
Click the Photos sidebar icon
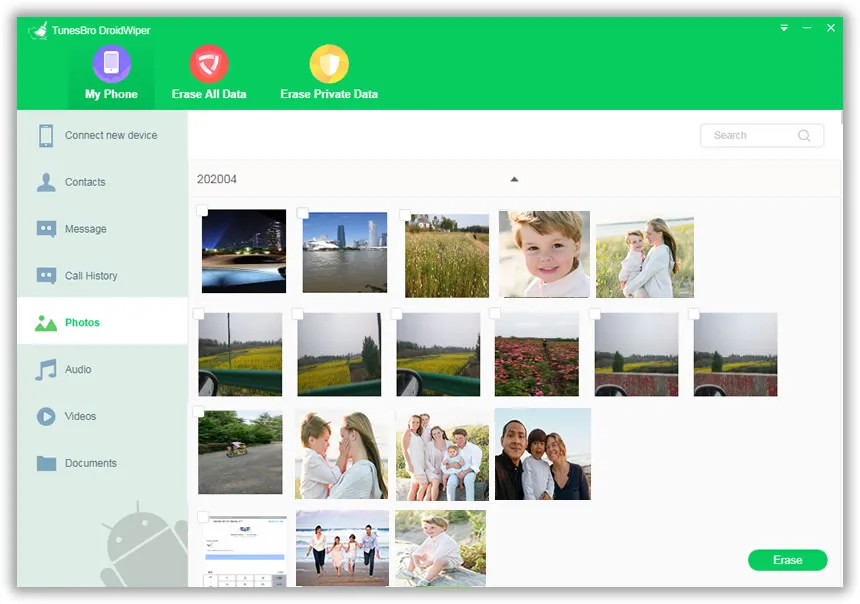point(48,322)
